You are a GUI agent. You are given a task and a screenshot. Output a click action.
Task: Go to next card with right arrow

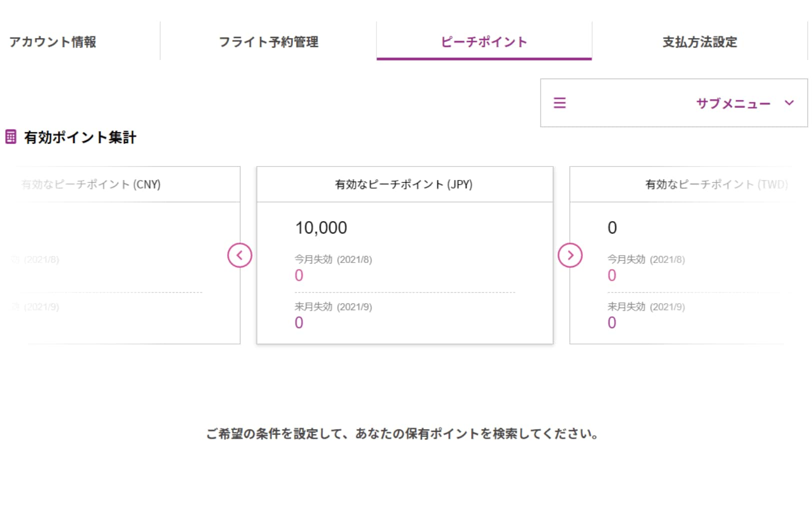[570, 255]
